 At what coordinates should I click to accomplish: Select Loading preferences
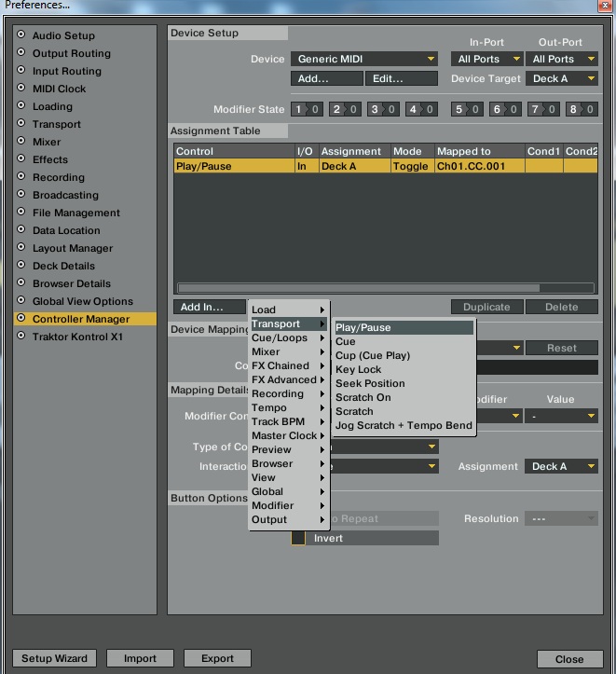point(52,106)
